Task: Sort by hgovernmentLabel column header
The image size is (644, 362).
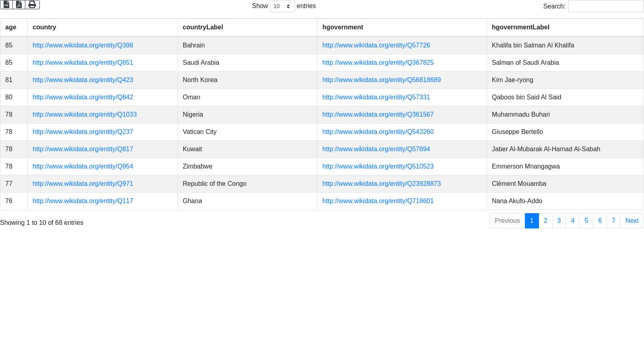Action: point(520,27)
